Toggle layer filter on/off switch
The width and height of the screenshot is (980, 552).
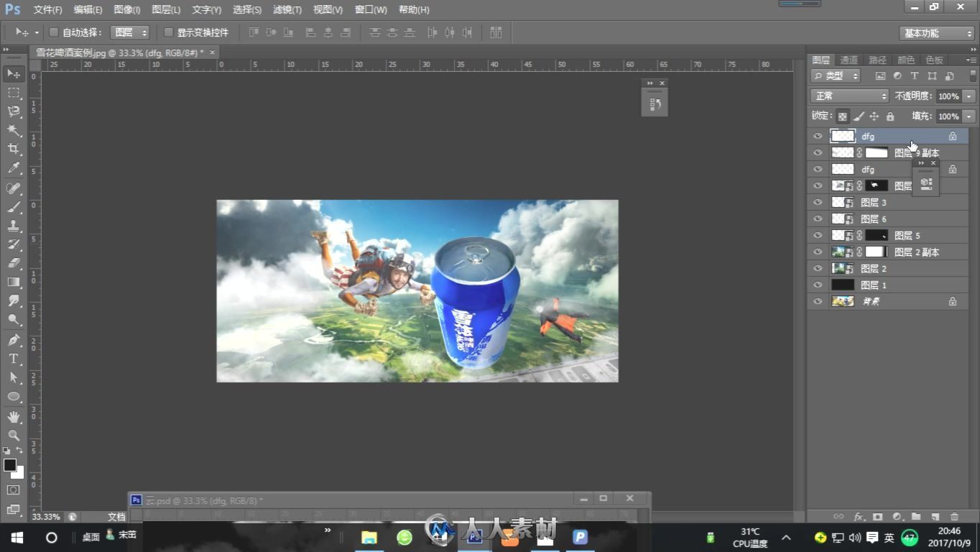tap(974, 75)
